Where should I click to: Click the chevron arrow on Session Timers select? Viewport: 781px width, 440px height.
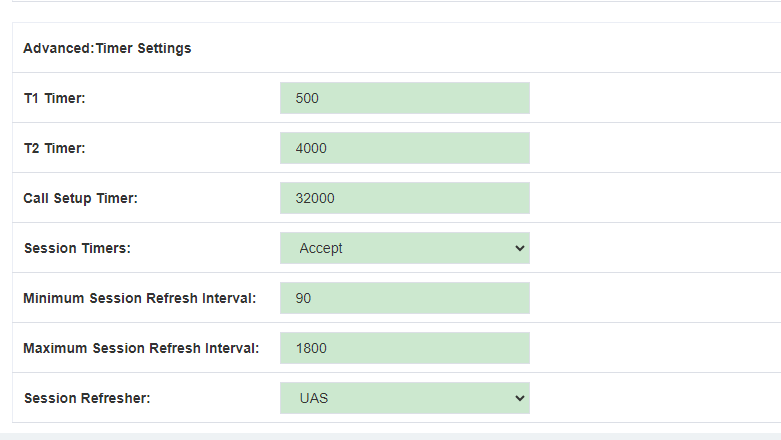pos(520,248)
